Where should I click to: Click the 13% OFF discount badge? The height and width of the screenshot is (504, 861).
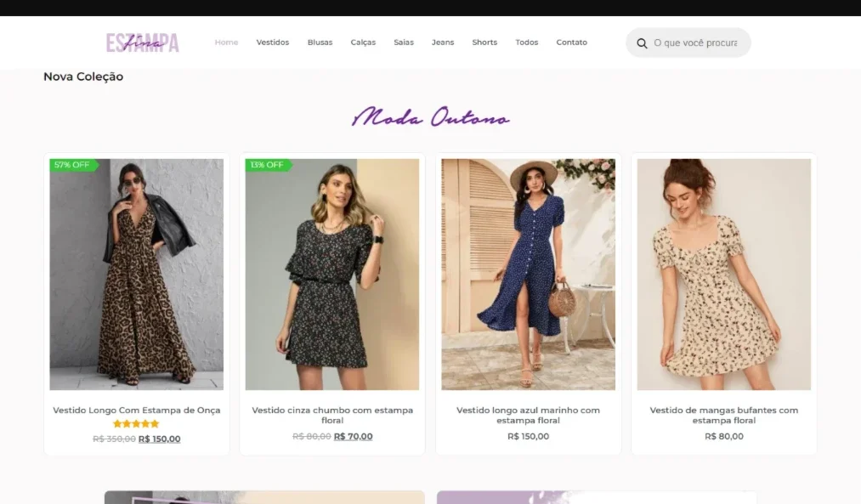pos(268,165)
